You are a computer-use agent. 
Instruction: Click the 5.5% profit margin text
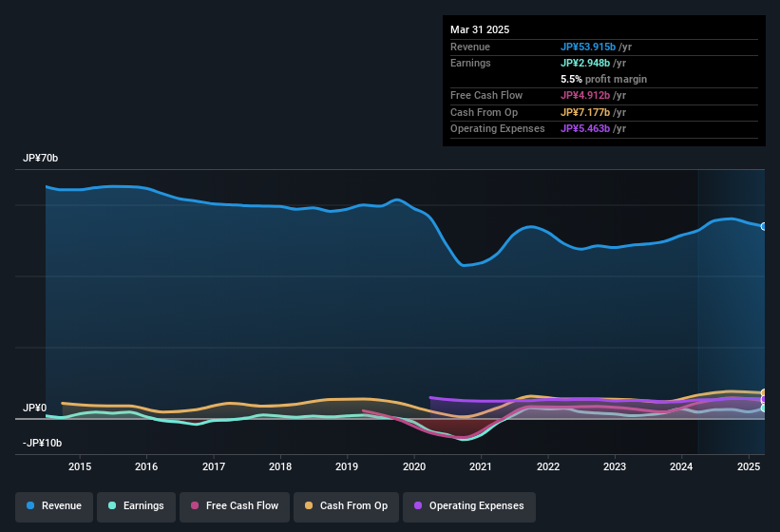point(604,79)
